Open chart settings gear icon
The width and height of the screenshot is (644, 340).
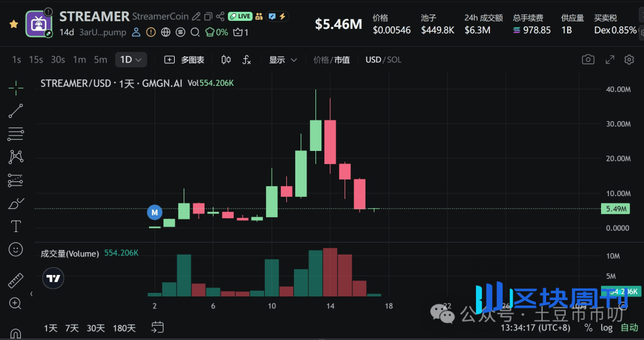coord(629,60)
